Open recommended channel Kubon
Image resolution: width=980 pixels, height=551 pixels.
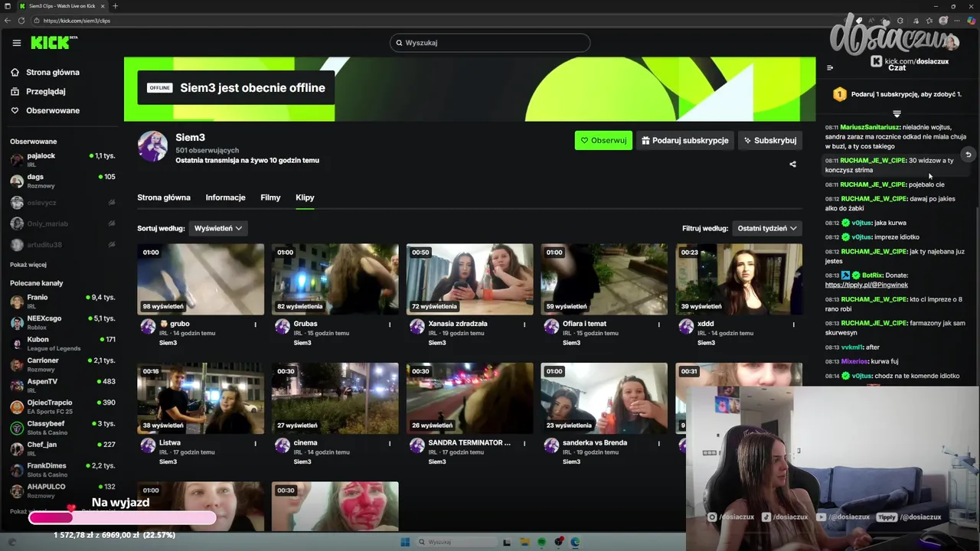pyautogui.click(x=62, y=343)
